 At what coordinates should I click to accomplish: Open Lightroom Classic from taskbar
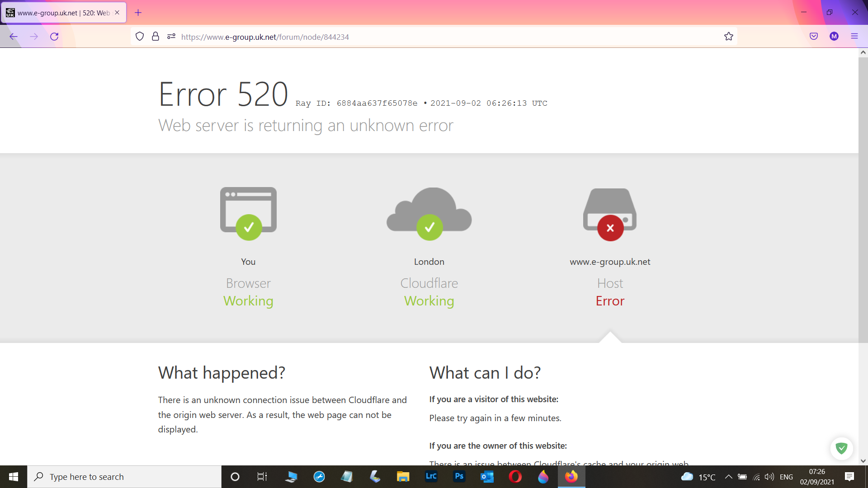click(x=431, y=477)
